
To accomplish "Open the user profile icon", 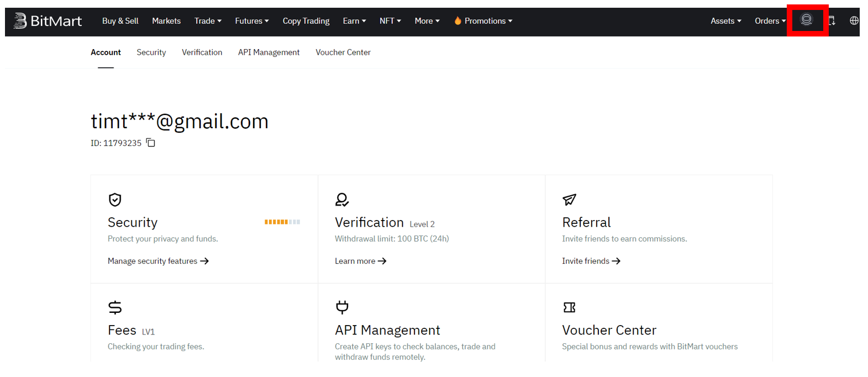I will pyautogui.click(x=807, y=20).
